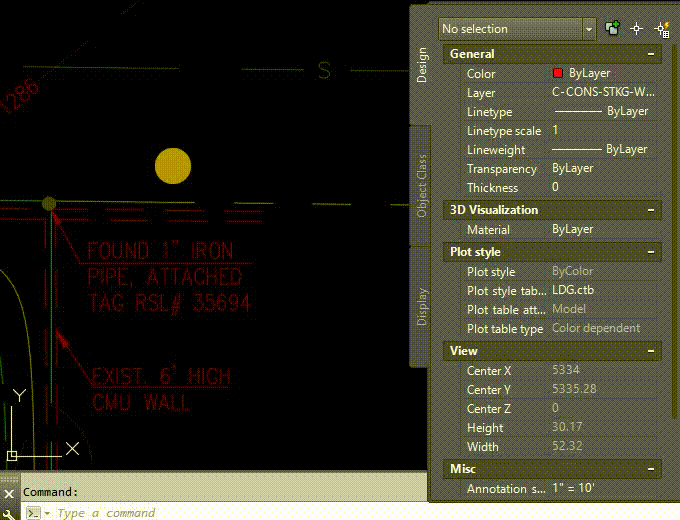Click the Select Objects crosshair icon
The width and height of the screenshot is (680, 520).
(x=637, y=29)
